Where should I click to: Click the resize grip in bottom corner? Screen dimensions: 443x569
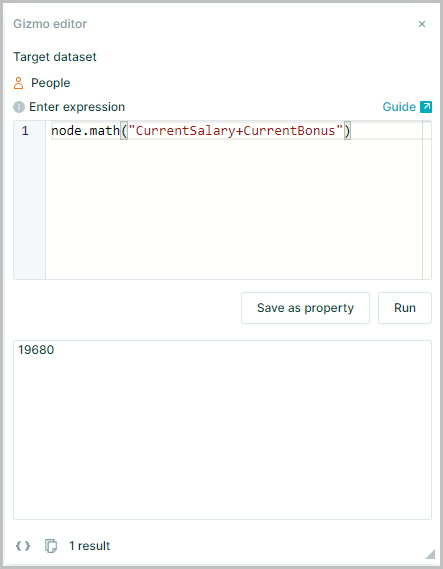(430, 554)
